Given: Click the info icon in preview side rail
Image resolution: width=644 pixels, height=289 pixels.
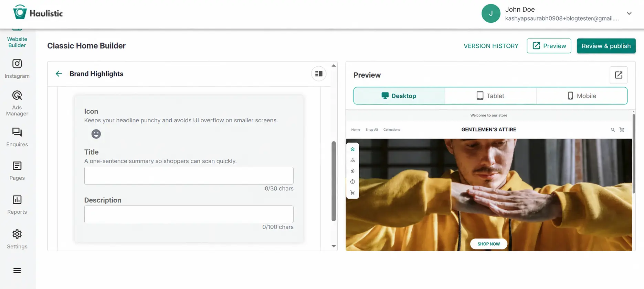Looking at the screenshot, I should click(352, 182).
